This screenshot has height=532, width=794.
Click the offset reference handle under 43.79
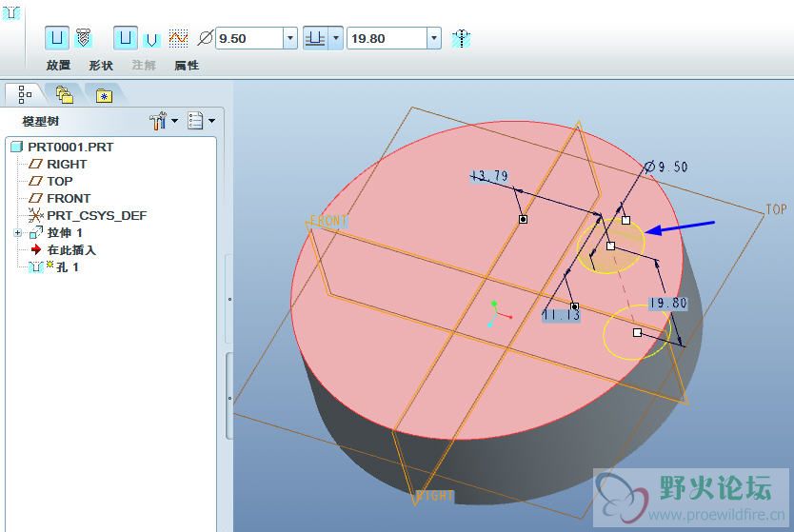(x=523, y=219)
